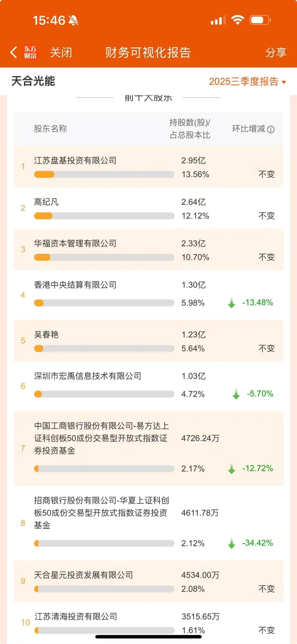Select 天合星元投资发展有限公司 row
This screenshot has height=644, width=297.
click(x=83, y=575)
